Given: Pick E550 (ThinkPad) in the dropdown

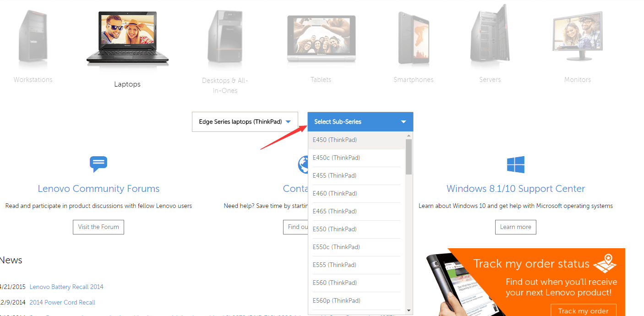Looking at the screenshot, I should pyautogui.click(x=356, y=229).
